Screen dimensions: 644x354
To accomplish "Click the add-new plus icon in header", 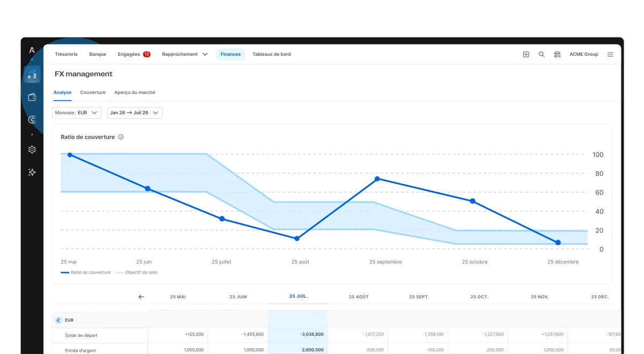I will click(526, 54).
